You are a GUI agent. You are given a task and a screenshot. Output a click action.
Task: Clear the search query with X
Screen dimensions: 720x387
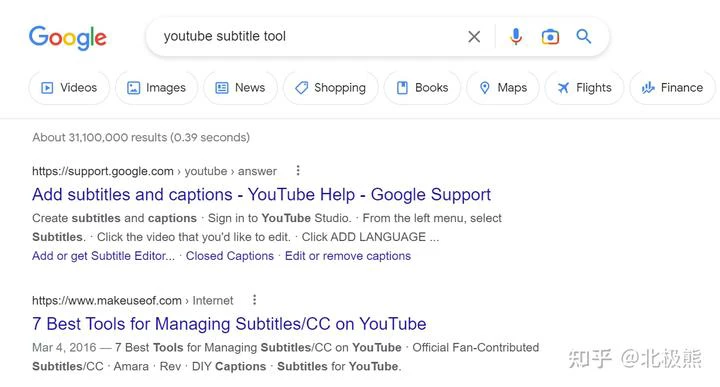coord(474,37)
